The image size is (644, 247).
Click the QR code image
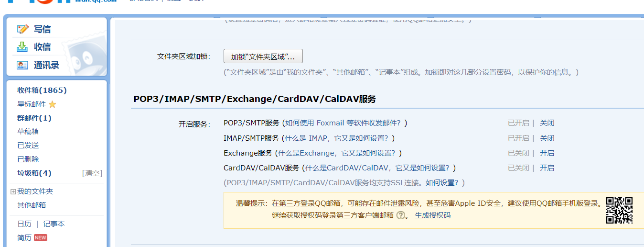click(619, 210)
